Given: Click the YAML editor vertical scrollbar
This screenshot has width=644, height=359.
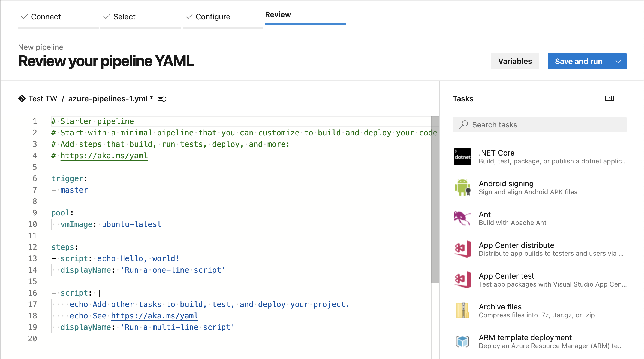Looking at the screenshot, I should (435, 199).
